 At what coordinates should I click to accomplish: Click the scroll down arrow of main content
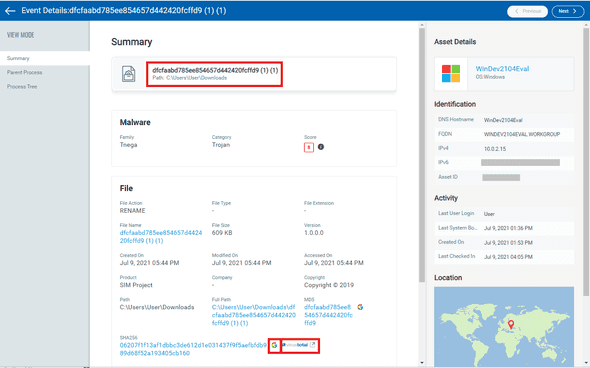pos(422,363)
